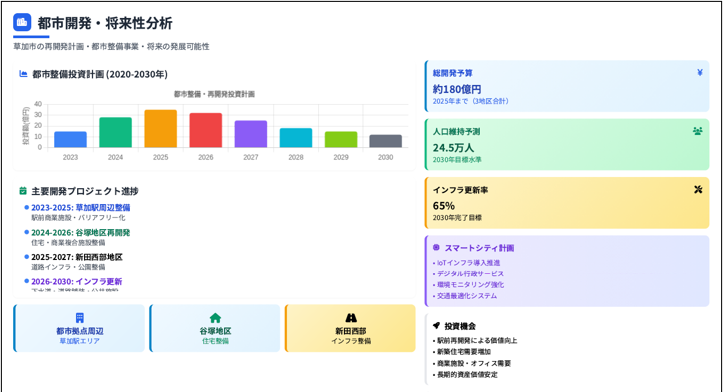
Task: Click the chart icon next to 都市整備投資計画
Action: (23, 74)
